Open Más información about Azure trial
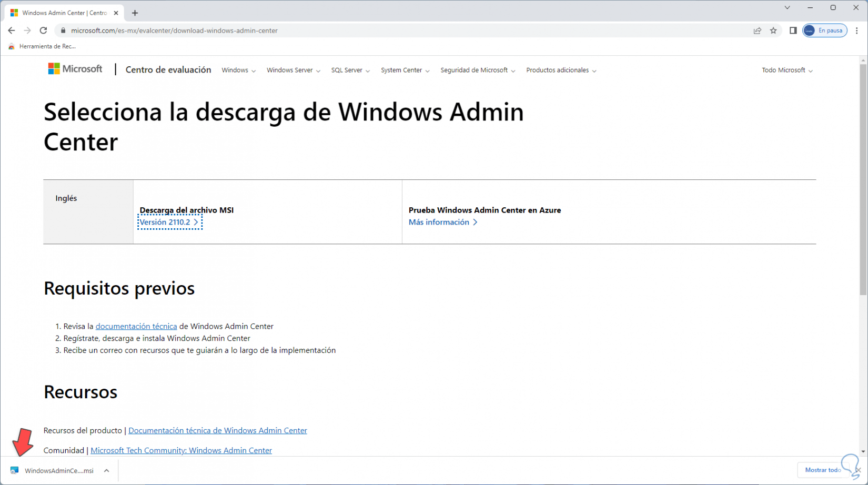The width and height of the screenshot is (868, 485). coord(443,222)
